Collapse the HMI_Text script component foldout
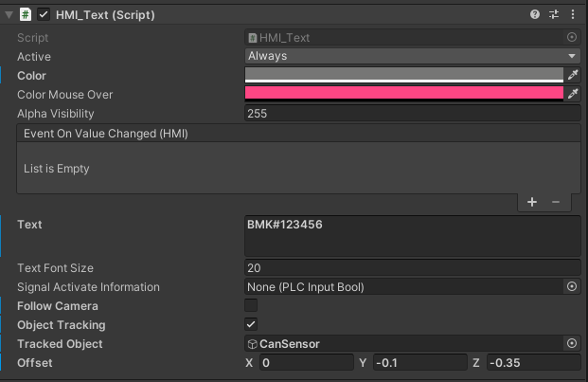The image size is (588, 382). [x=9, y=15]
